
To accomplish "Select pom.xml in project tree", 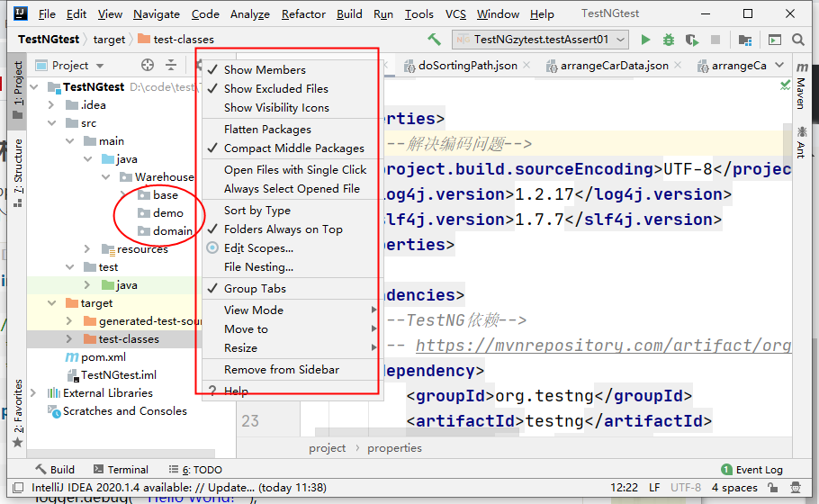I will pos(95,357).
